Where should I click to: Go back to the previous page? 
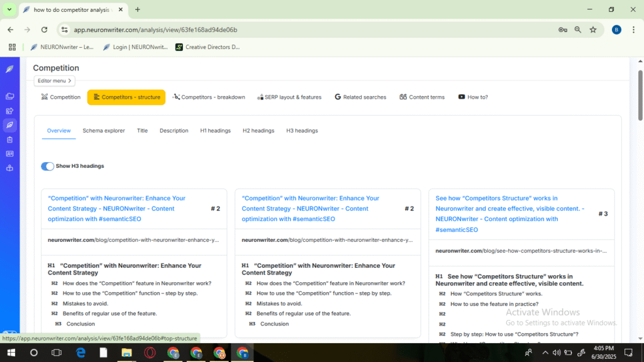click(10, 30)
